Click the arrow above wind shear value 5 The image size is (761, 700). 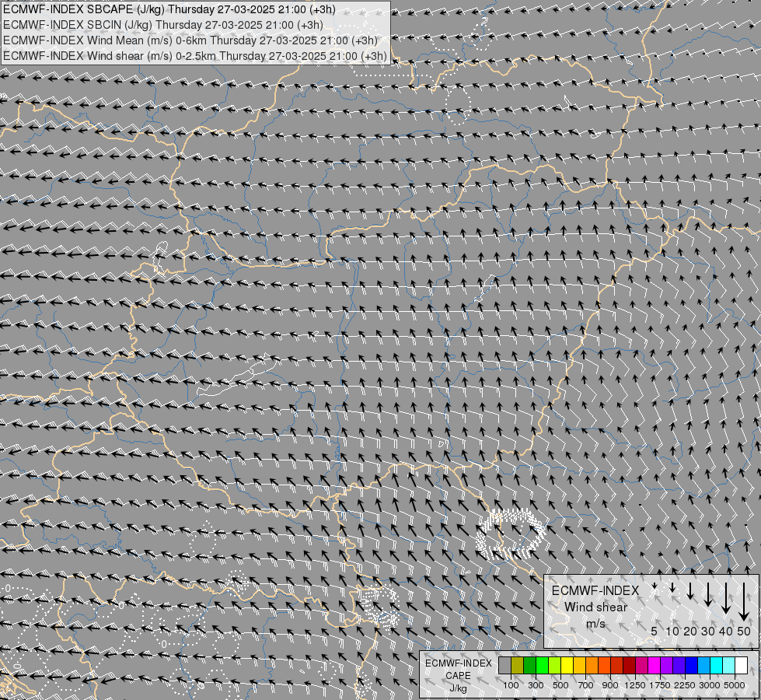tap(655, 586)
